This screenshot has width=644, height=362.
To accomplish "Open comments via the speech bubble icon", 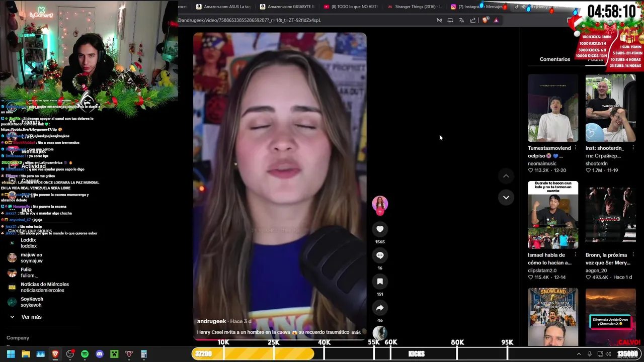I will point(380,255).
